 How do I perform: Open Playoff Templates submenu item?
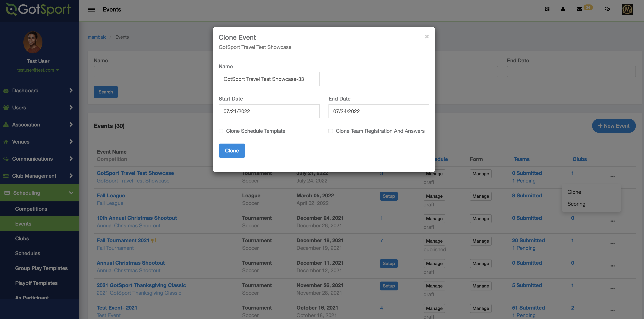(x=36, y=283)
